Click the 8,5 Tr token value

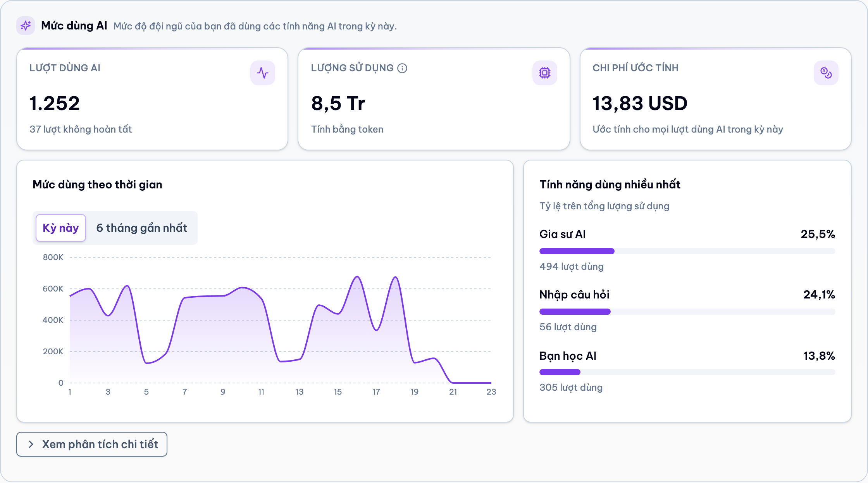[x=338, y=103]
